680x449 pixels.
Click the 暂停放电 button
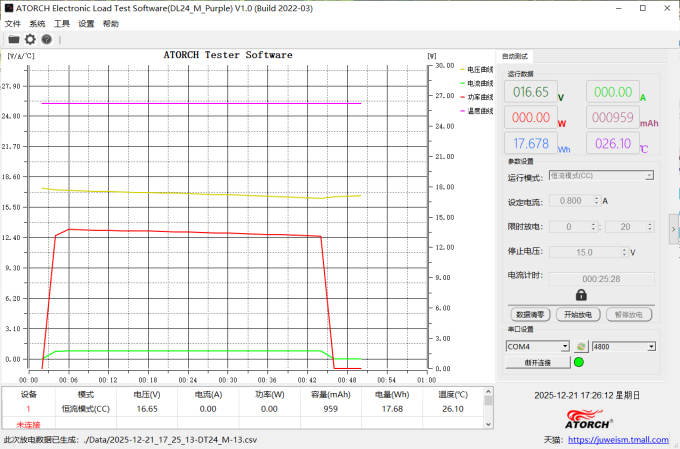pos(628,315)
